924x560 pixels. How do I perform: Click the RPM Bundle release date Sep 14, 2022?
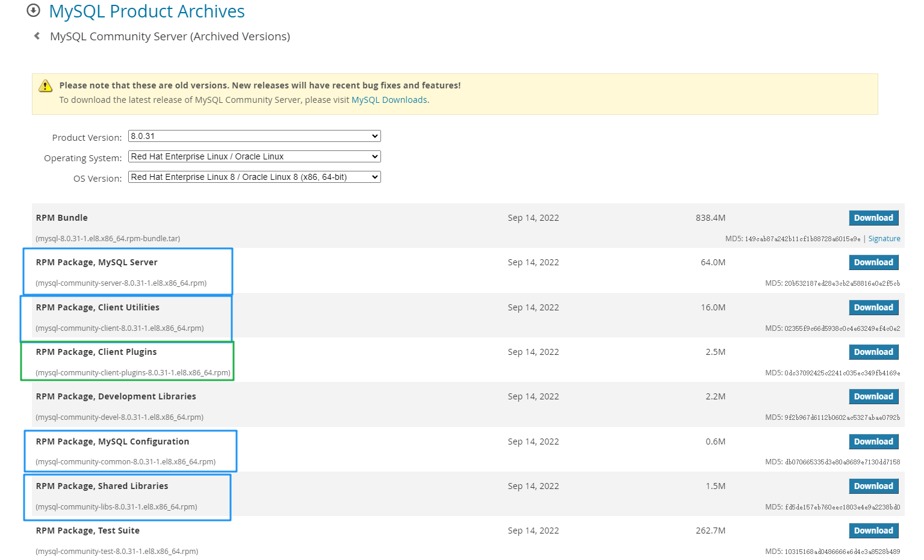[533, 218]
